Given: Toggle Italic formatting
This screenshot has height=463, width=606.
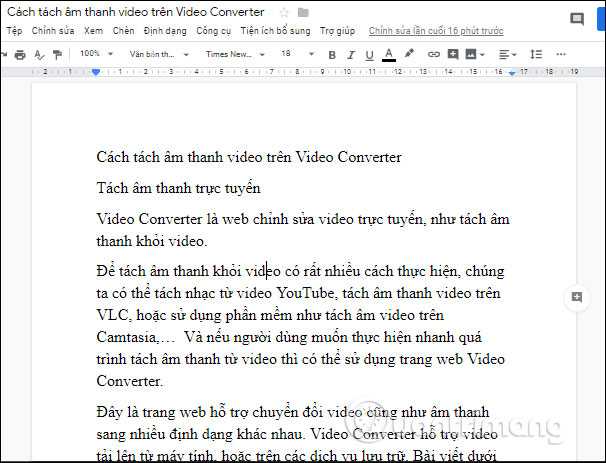Looking at the screenshot, I should point(351,55).
